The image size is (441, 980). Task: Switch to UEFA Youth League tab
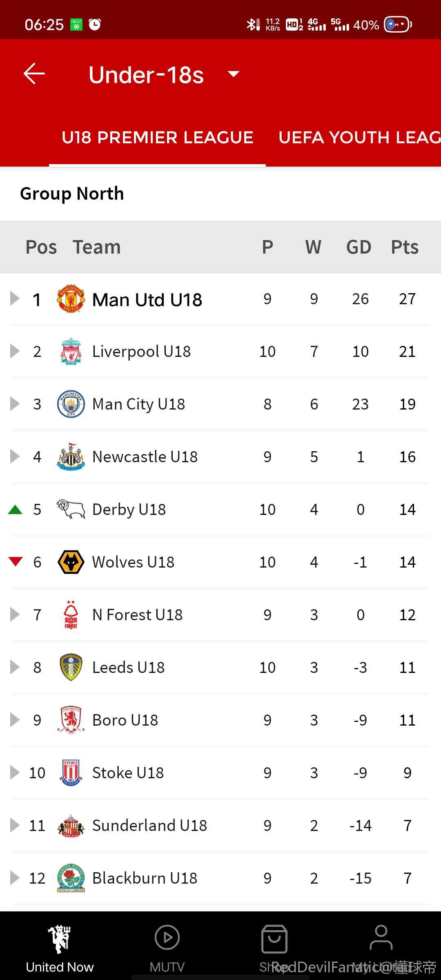[359, 138]
